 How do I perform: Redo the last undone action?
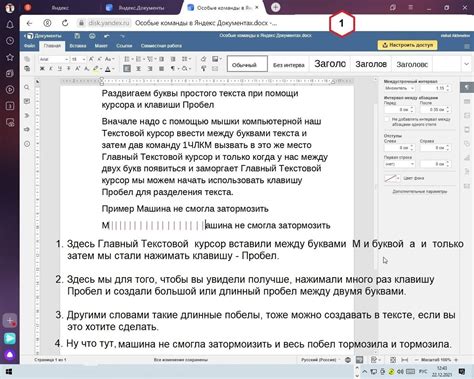(x=122, y=36)
